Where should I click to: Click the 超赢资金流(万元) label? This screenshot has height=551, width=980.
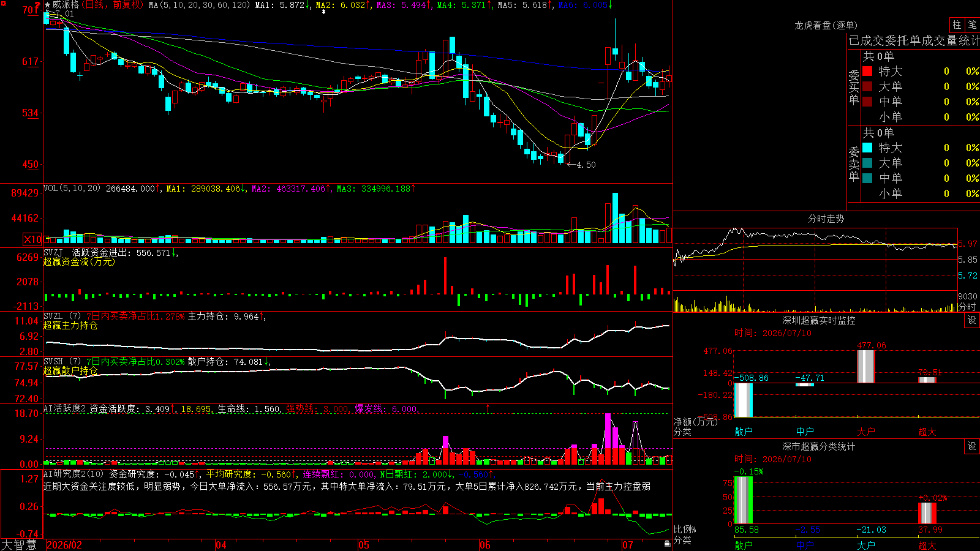[79, 261]
